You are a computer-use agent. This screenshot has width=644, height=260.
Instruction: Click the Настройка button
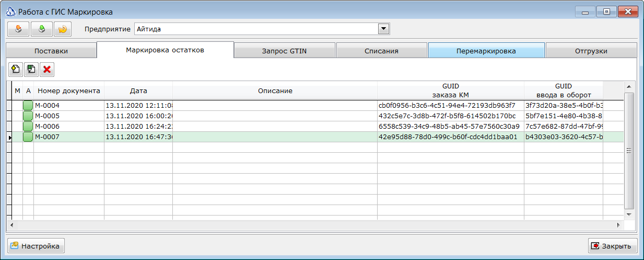(x=36, y=246)
